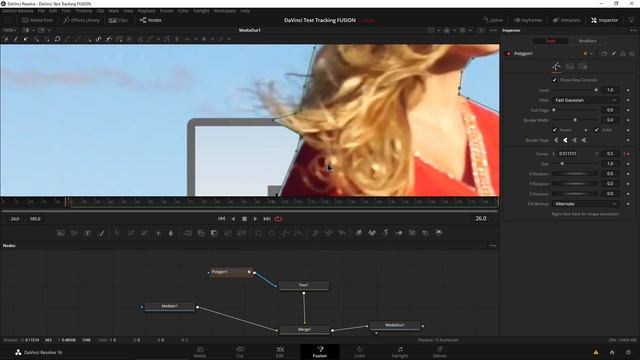Open the Inspector options menu
This screenshot has width=640, height=360.
633,30
